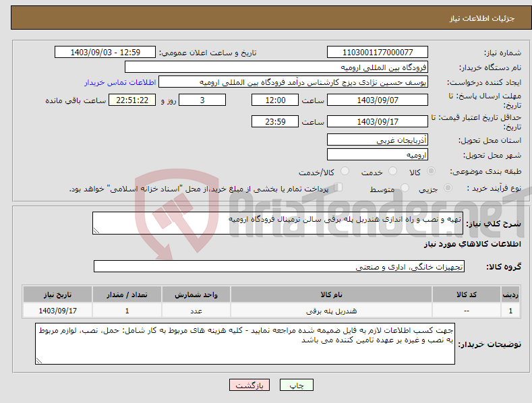Select the متوسط purchase type radio
Viewport: 532px width, 403px height.
pyautogui.click(x=405, y=187)
